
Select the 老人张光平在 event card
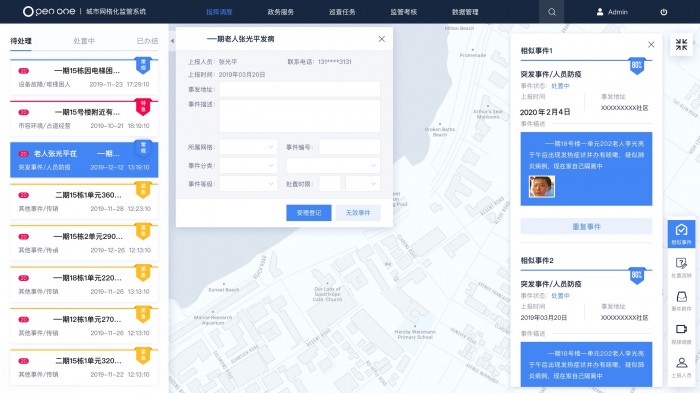coord(84,159)
